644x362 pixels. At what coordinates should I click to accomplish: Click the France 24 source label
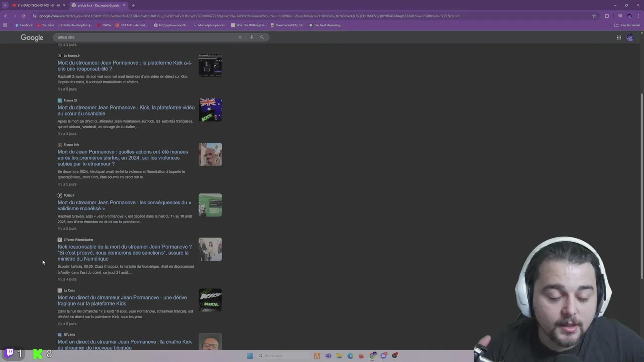[70, 100]
